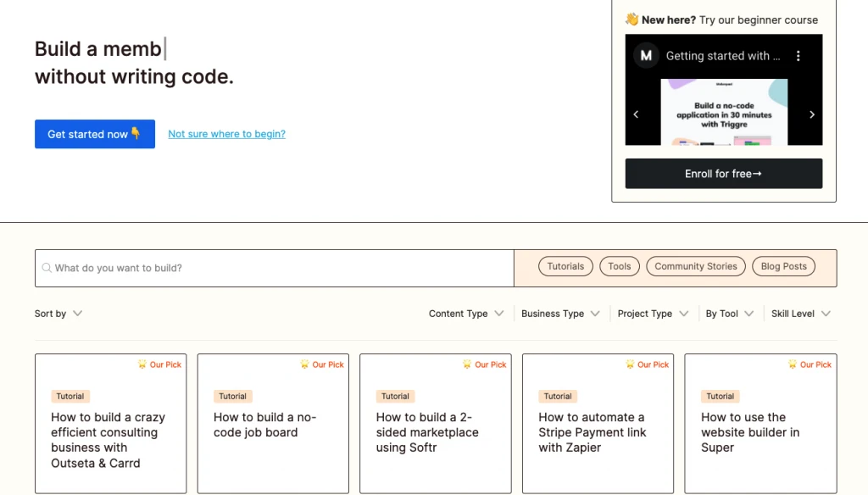
Task: Click Tutorial tag on the Softr card
Action: pyautogui.click(x=395, y=397)
